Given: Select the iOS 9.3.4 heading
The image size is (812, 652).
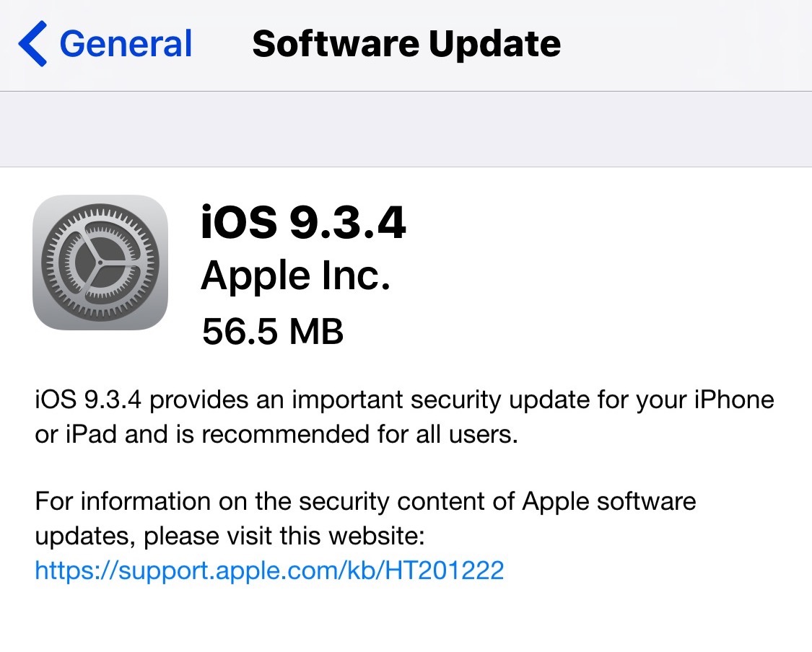Looking at the screenshot, I should point(303,224).
